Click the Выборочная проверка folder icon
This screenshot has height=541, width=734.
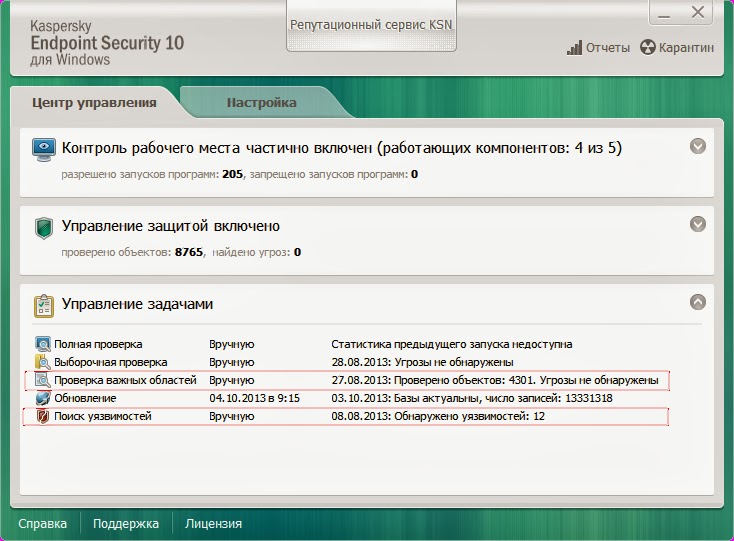point(43,362)
